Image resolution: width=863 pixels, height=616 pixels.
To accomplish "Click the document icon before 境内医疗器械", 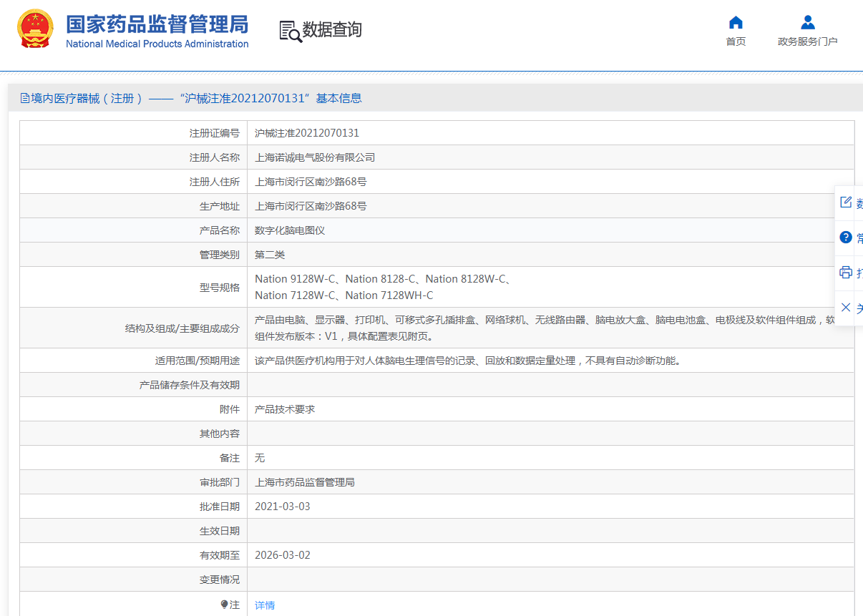I will point(25,99).
